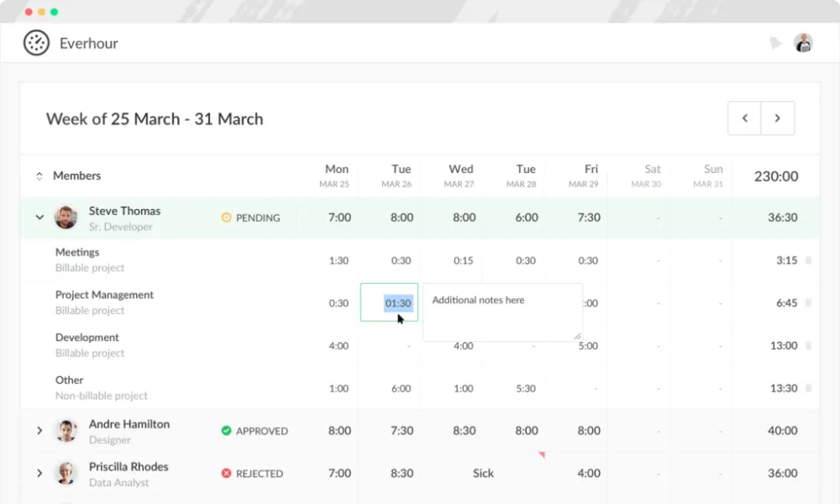The width and height of the screenshot is (840, 504).
Task: Collapse Steve Thomas's project breakdown
Action: pos(39,217)
